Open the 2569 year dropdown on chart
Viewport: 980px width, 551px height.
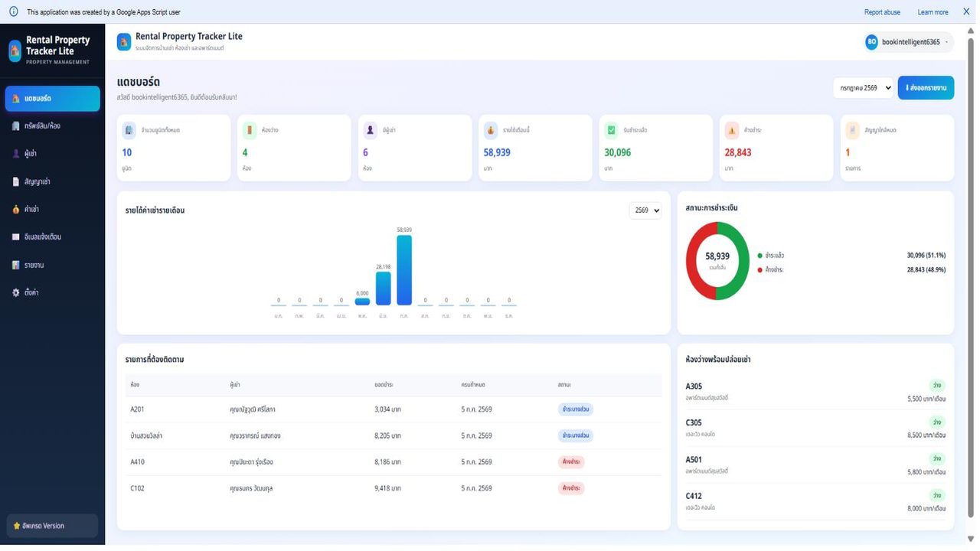(645, 210)
